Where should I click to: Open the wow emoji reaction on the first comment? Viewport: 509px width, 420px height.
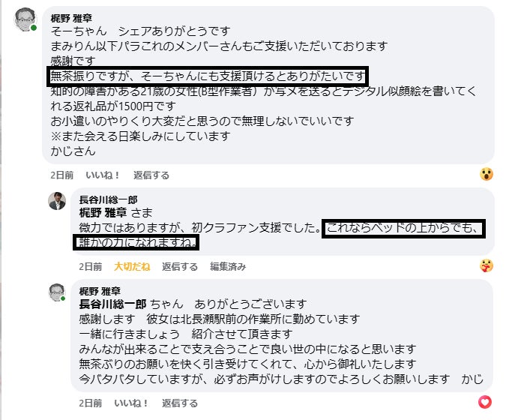(487, 174)
